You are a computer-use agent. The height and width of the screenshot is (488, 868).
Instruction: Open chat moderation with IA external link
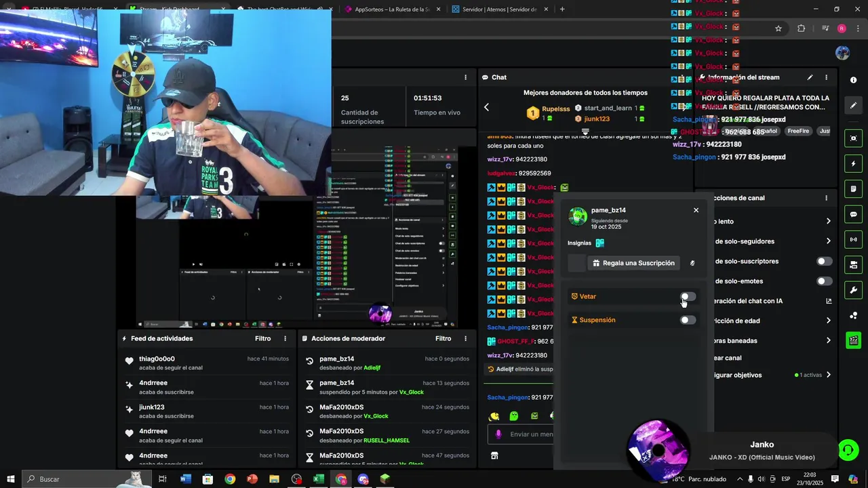[829, 301]
